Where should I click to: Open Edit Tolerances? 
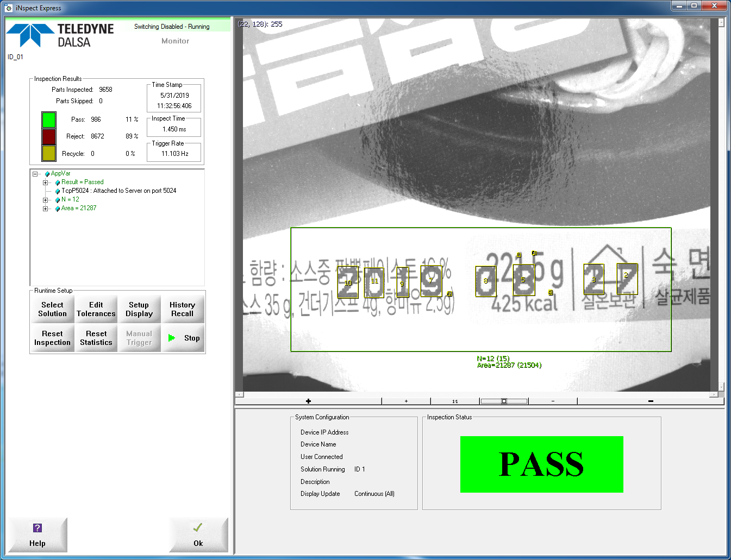(x=96, y=309)
